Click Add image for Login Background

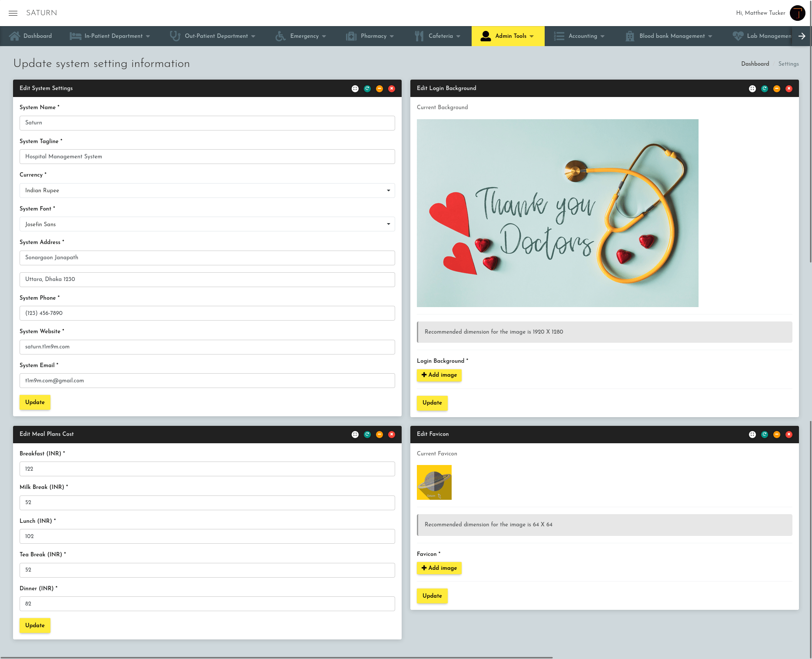point(439,375)
